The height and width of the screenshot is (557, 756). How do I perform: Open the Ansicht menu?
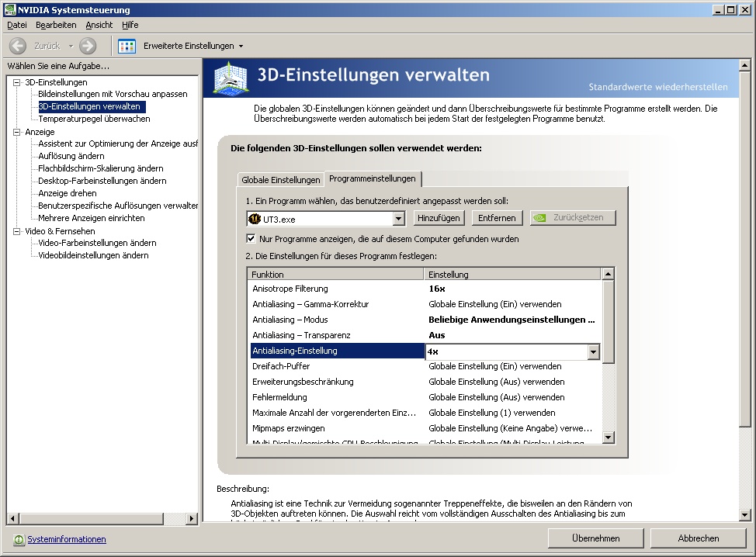(99, 25)
